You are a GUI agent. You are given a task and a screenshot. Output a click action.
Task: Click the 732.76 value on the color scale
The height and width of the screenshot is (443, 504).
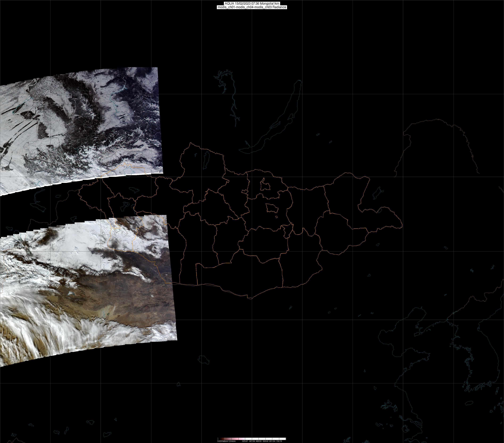(279, 441)
